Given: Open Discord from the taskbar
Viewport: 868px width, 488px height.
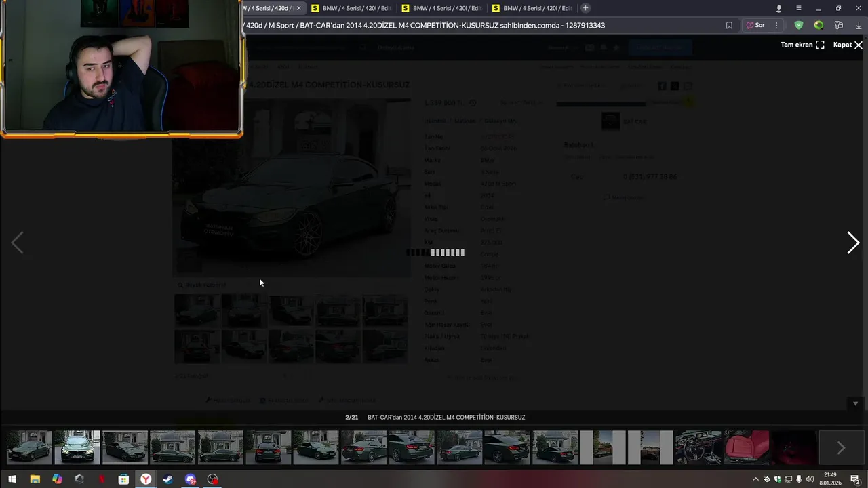Looking at the screenshot, I should [191, 479].
